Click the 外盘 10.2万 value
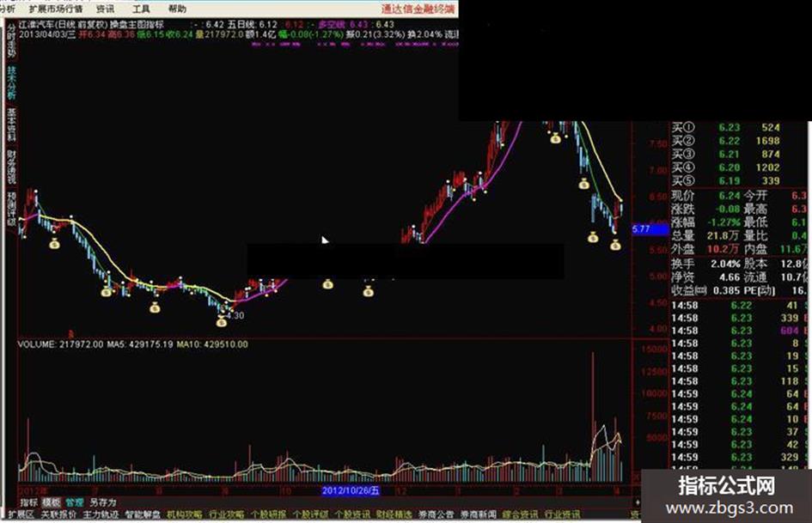Screen dimensions: 812x523 point(723,249)
